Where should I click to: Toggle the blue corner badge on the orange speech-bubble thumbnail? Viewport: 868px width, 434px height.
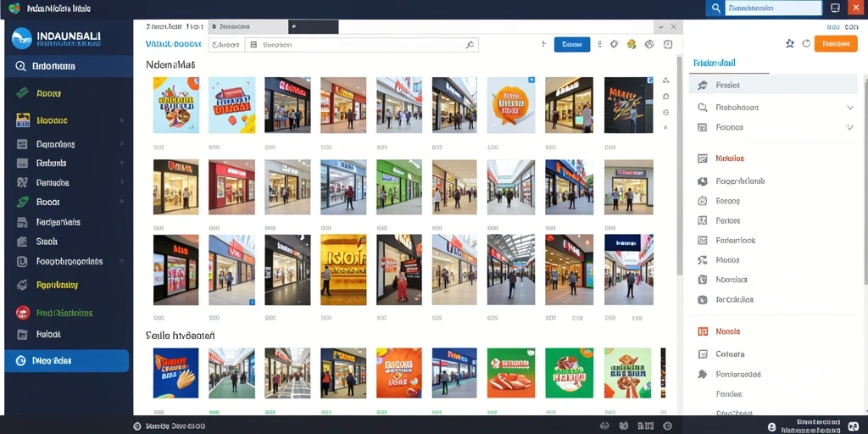(531, 81)
